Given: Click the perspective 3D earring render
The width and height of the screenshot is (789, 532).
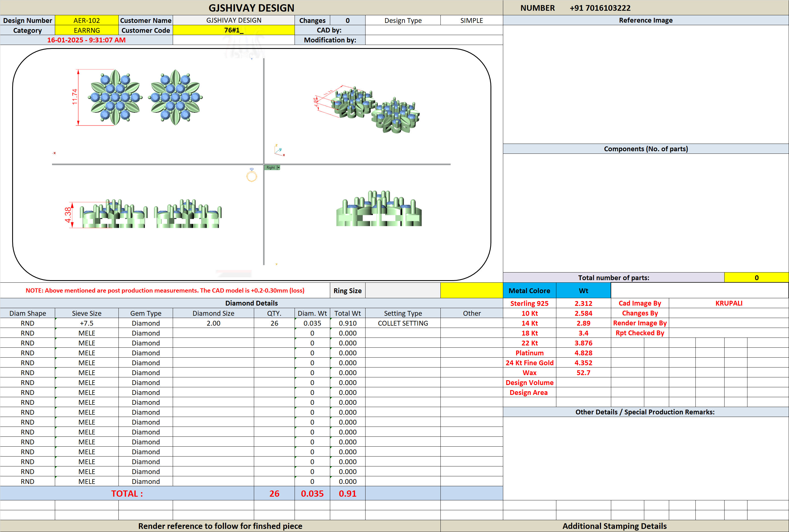Looking at the screenshot, I should pyautogui.click(x=367, y=109).
